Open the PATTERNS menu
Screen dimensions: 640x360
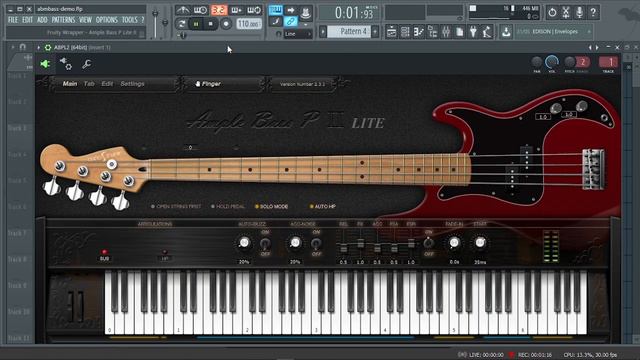(63, 20)
